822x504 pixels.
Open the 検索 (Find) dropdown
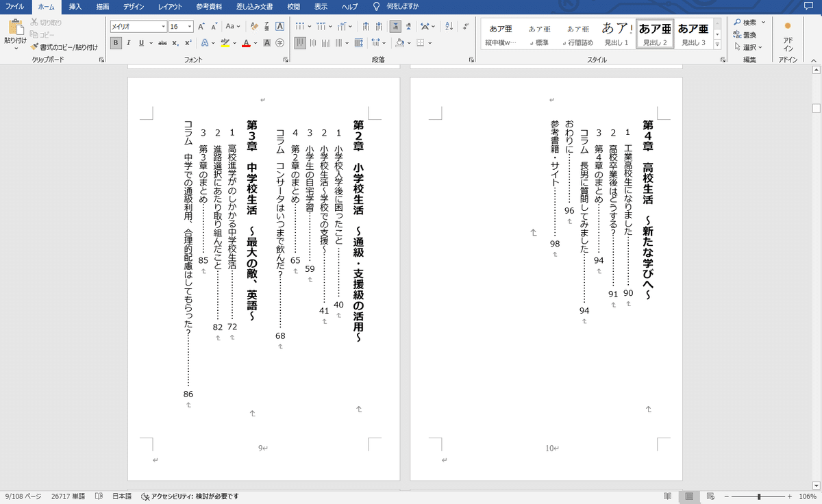749,23
